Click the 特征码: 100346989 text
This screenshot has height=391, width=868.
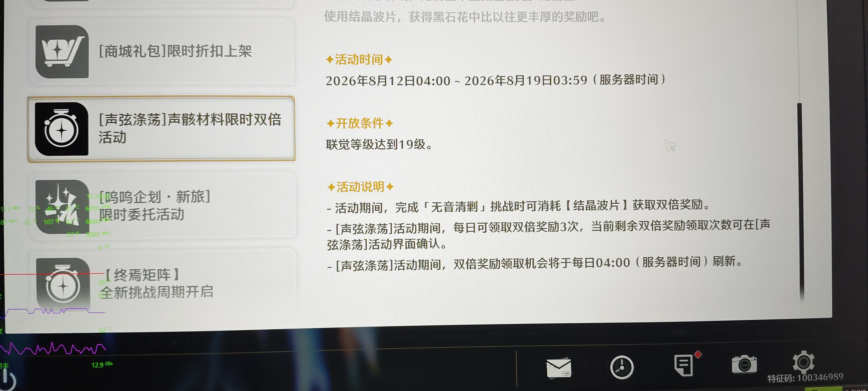pyautogui.click(x=805, y=377)
